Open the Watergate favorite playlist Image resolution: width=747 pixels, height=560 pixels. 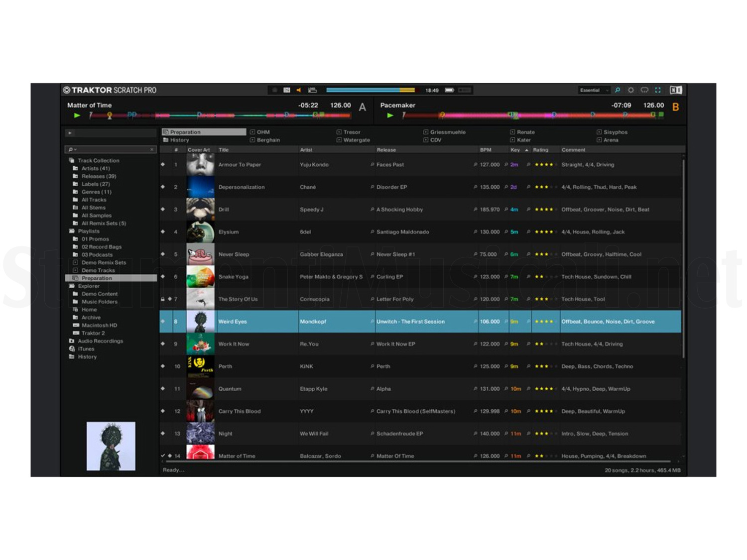pyautogui.click(x=354, y=140)
